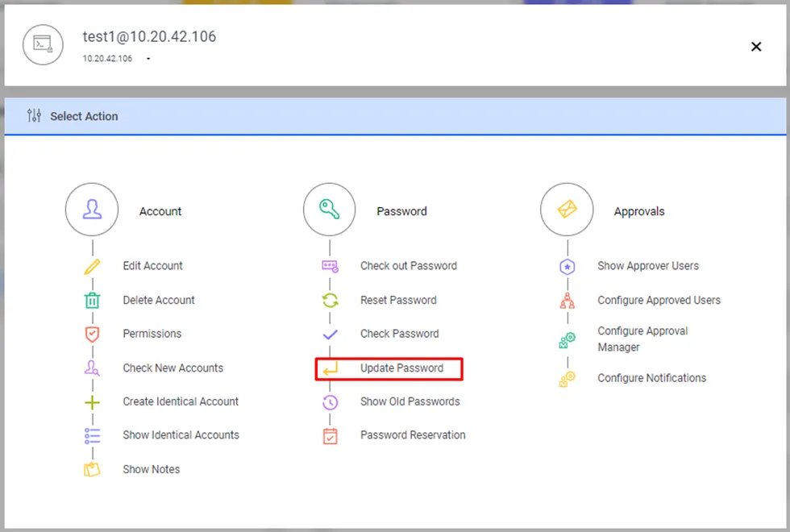790x532 pixels.
Task: Click the people hierarchy icon for Configure Approved Users
Action: click(x=568, y=300)
